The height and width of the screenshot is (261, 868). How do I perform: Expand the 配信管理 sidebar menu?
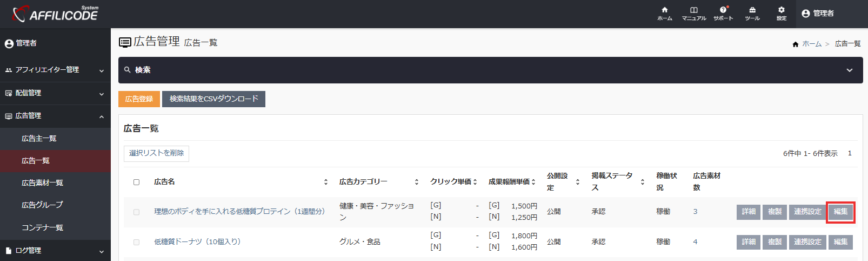[x=55, y=93]
